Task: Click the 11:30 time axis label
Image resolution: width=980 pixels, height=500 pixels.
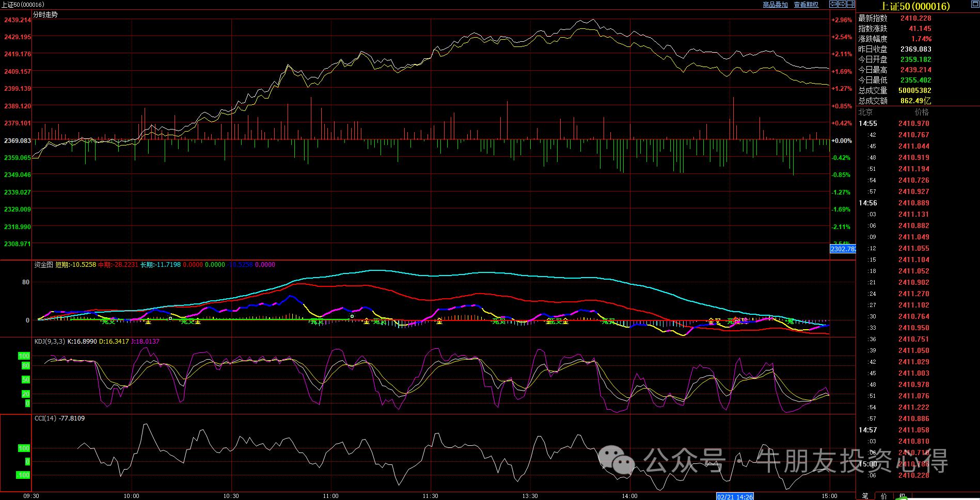Action: coord(430,496)
